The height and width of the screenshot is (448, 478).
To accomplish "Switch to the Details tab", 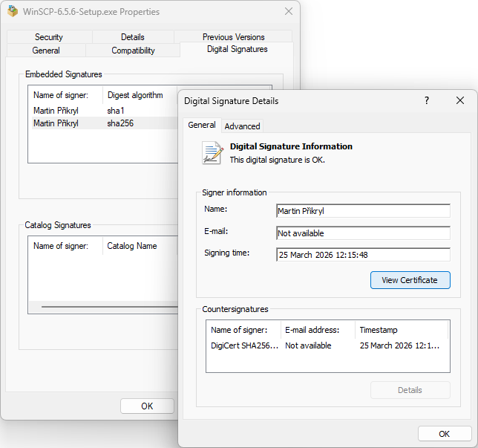I will click(x=133, y=37).
